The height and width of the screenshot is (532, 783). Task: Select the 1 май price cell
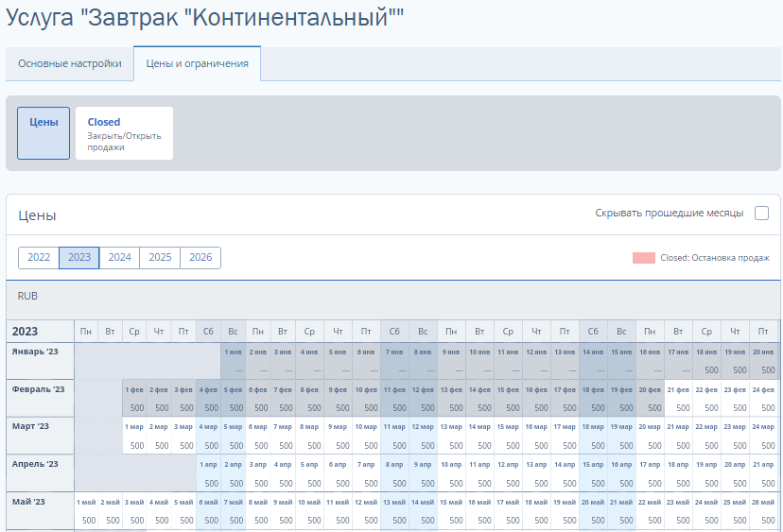(x=86, y=510)
